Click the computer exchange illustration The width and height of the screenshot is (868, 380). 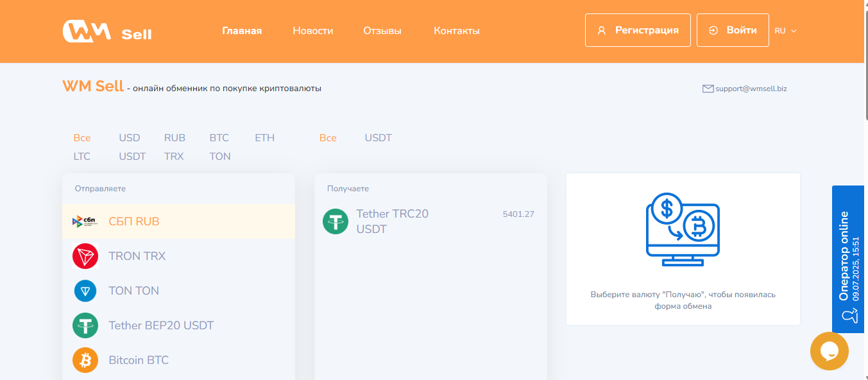coord(683,230)
